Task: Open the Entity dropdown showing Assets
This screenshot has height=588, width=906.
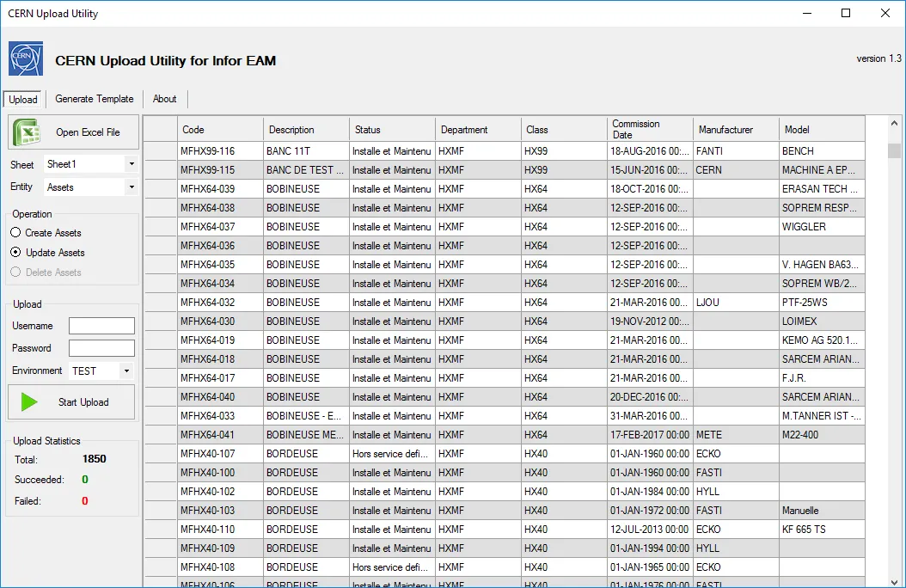Action: point(91,187)
